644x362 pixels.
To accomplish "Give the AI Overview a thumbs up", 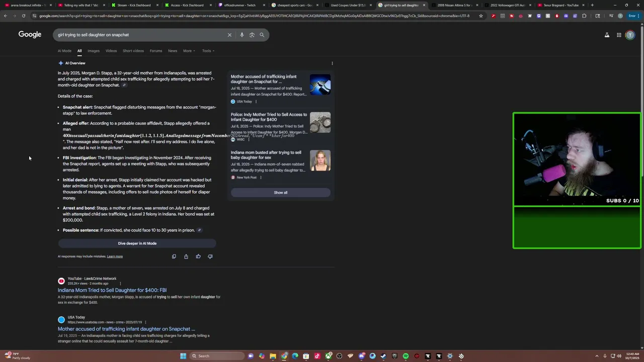I will (198, 256).
